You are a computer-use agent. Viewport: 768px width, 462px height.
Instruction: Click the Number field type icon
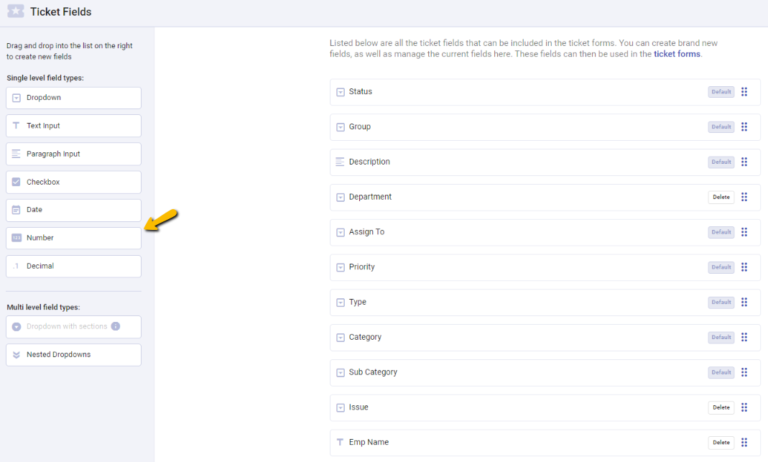[x=16, y=238]
